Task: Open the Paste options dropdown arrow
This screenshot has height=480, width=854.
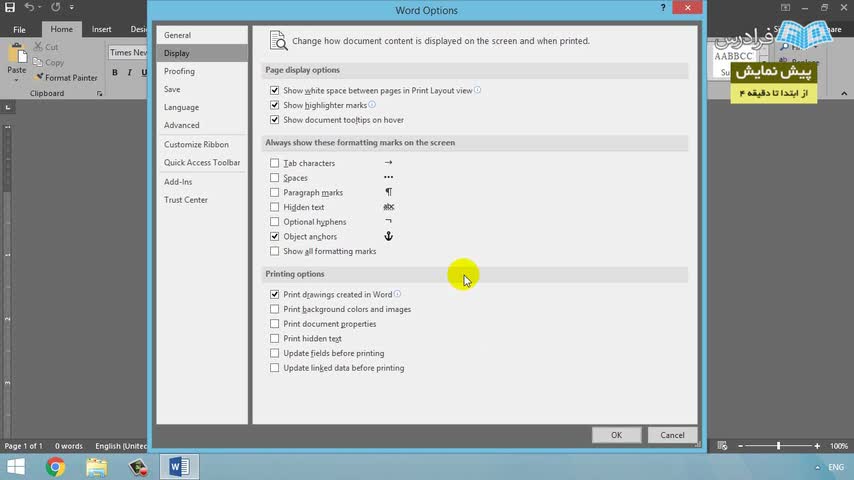Action: click(x=16, y=80)
